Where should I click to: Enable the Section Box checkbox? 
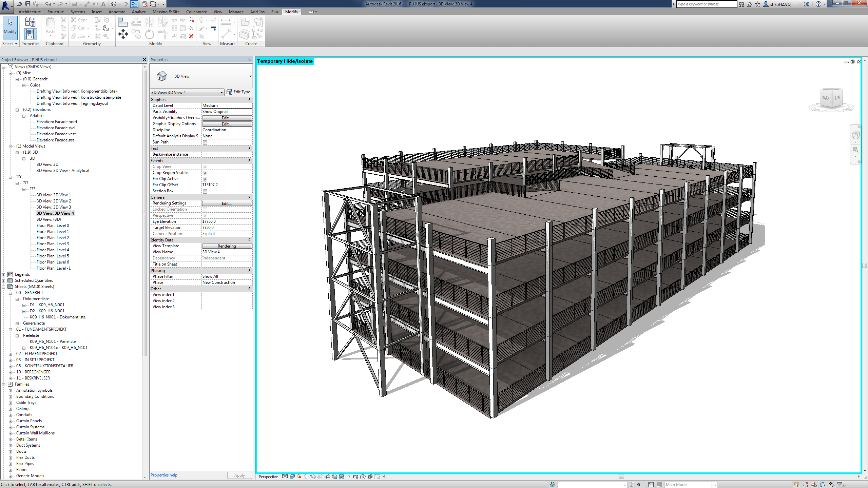[x=205, y=191]
